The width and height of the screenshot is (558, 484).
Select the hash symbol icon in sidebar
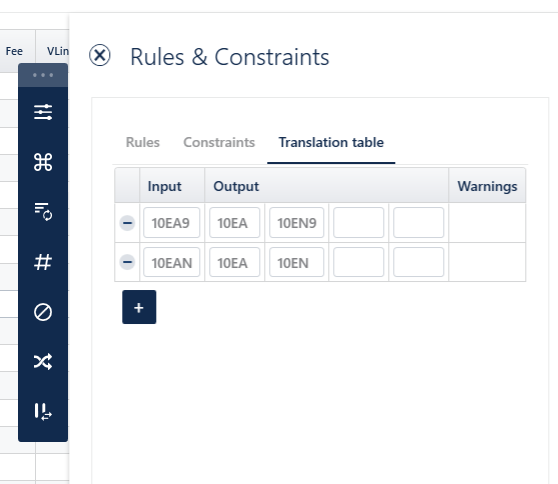click(43, 262)
